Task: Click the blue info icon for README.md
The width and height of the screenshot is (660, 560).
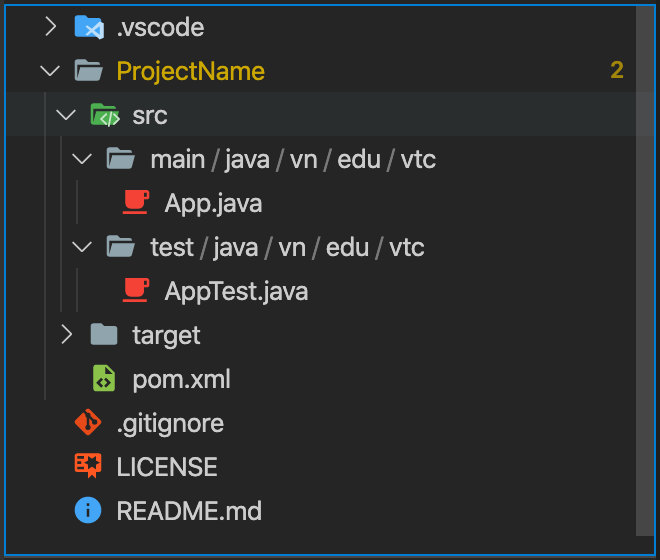Action: point(88,510)
